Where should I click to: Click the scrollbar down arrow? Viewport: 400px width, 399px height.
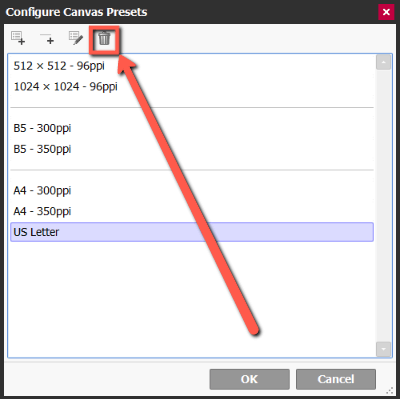coord(383,349)
